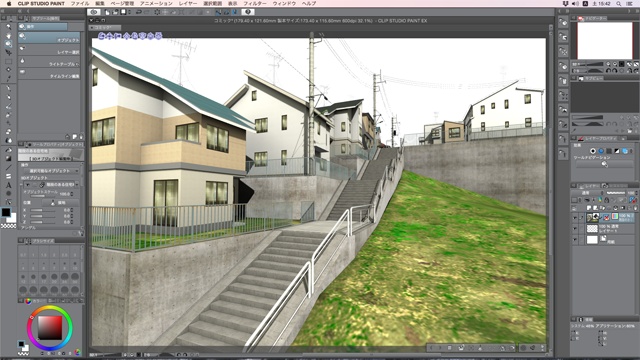Select the Brush tool
The width and height of the screenshot is (640, 360).
click(8, 106)
